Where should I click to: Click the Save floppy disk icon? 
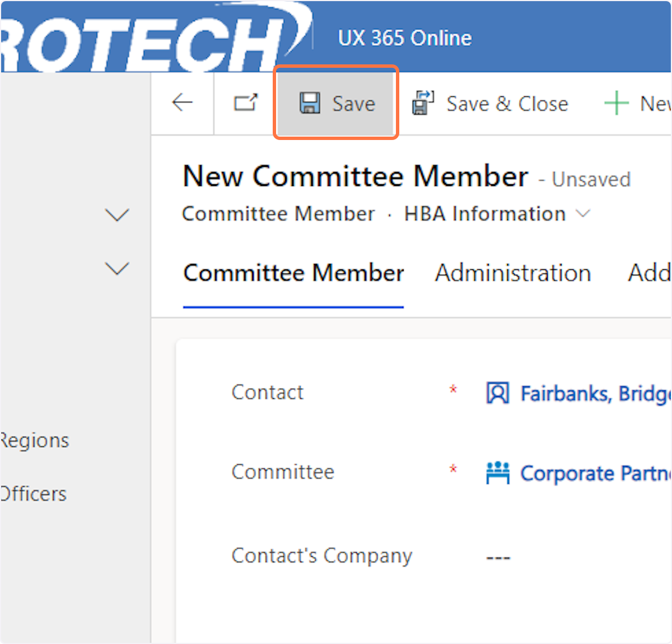coord(310,104)
